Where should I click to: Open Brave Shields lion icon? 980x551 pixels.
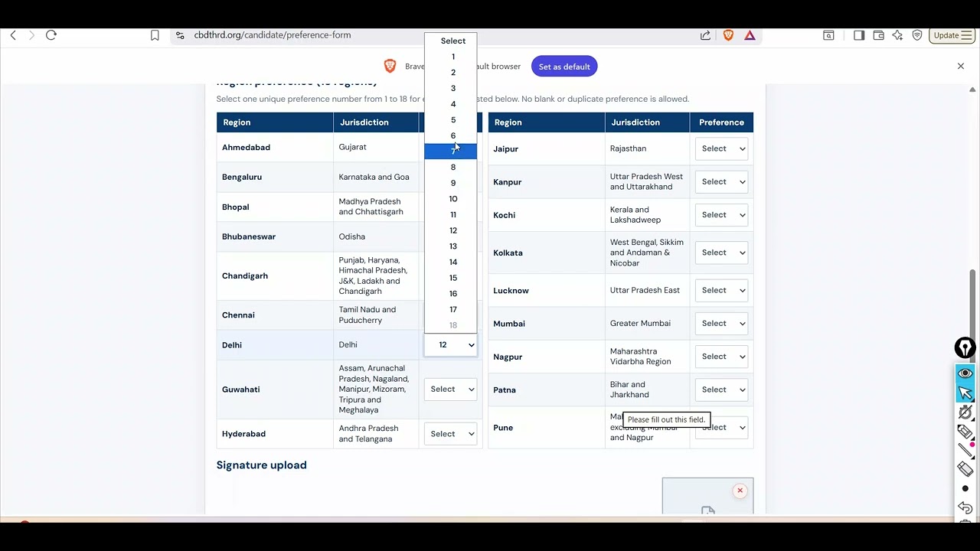[x=728, y=35]
